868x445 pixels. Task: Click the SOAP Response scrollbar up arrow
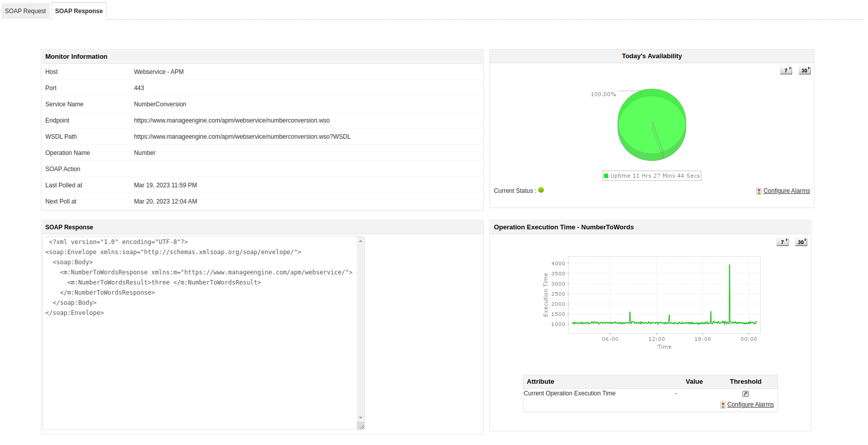(360, 241)
